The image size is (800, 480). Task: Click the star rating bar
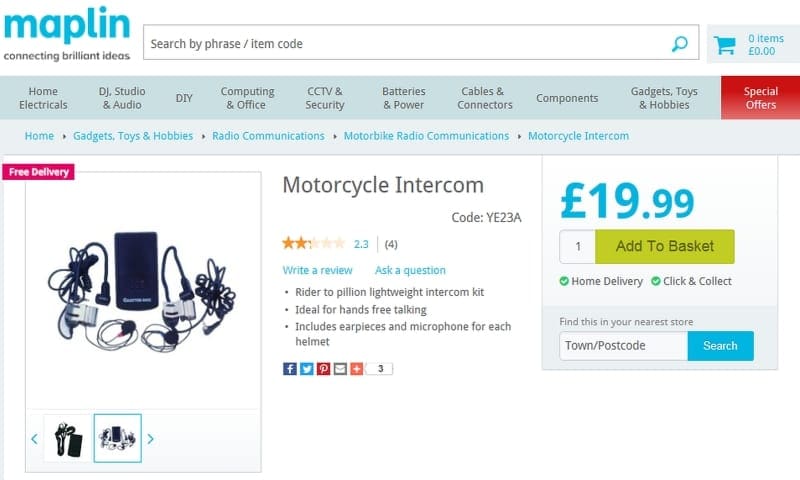pos(314,243)
